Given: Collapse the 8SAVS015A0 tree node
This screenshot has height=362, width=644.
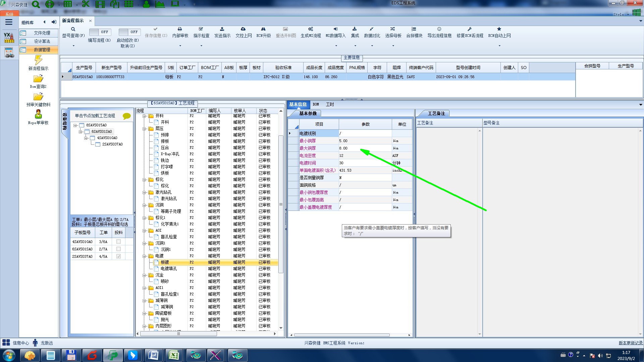Looking at the screenshot, I should pyautogui.click(x=75, y=125).
